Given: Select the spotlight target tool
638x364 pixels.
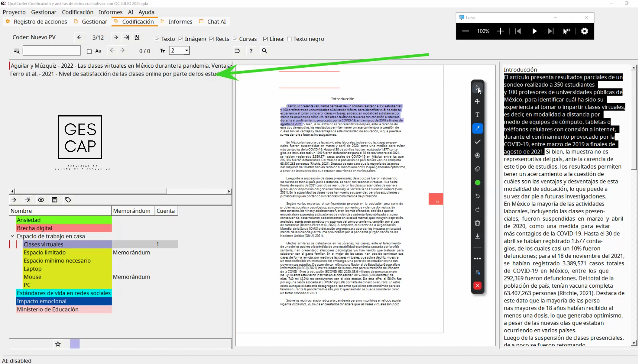Looking at the screenshot, I should pos(477,155).
